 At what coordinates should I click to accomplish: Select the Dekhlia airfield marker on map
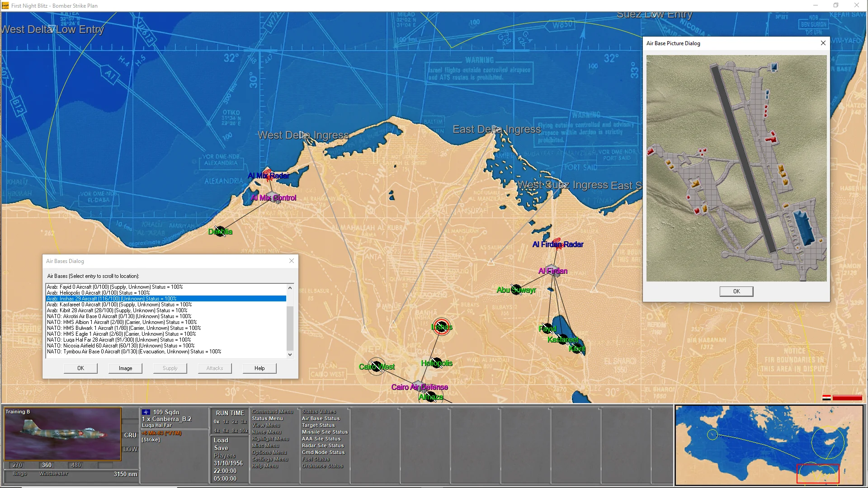220,232
